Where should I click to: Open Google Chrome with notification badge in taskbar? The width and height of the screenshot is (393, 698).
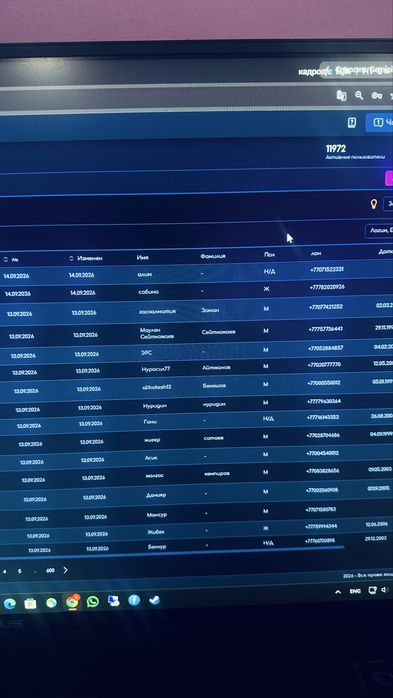pos(72,602)
